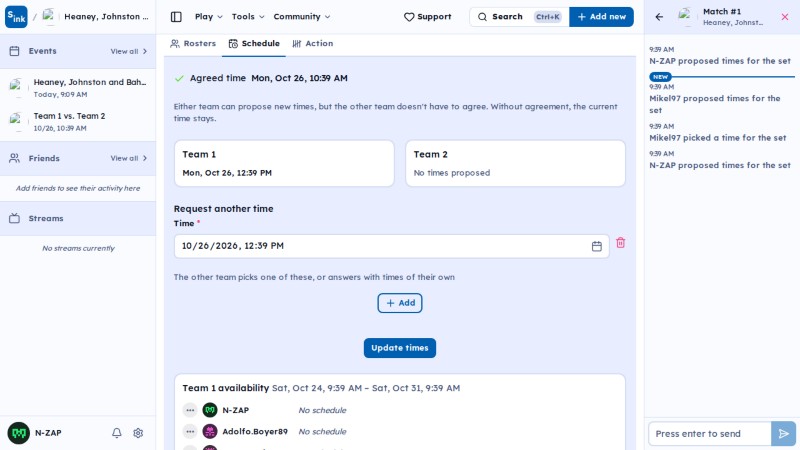Click Streams section header
800x450 pixels.
tap(78, 218)
